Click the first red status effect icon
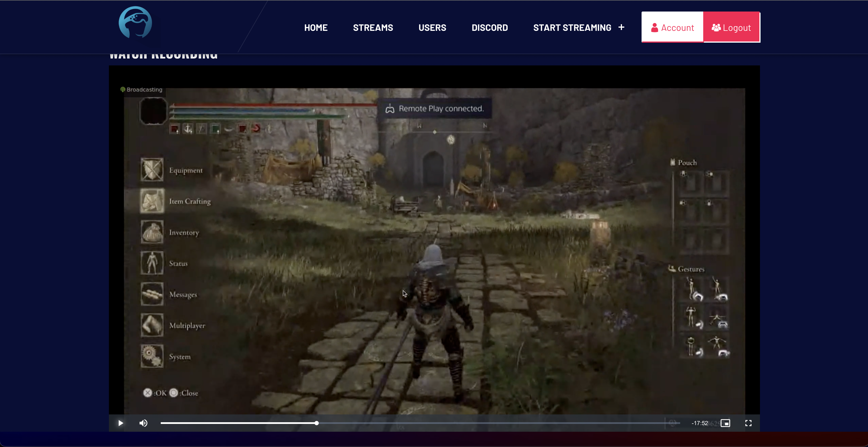This screenshot has width=868, height=447. pyautogui.click(x=174, y=129)
